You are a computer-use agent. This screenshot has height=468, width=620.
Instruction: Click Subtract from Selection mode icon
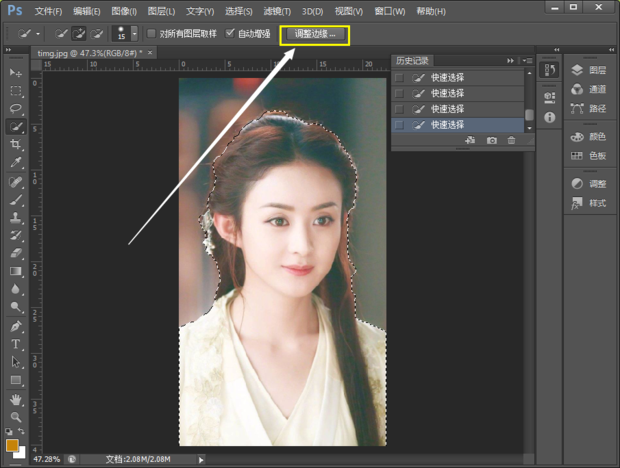click(x=96, y=34)
